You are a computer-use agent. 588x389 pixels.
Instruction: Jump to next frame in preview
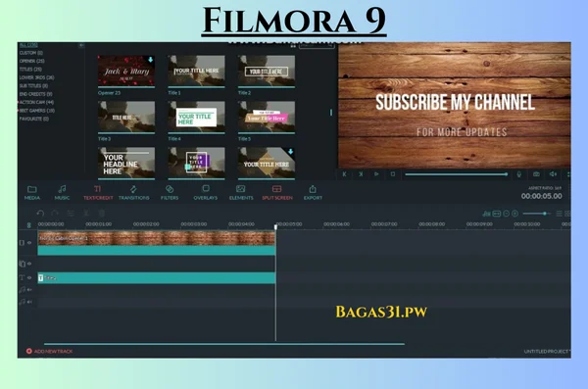(x=361, y=174)
